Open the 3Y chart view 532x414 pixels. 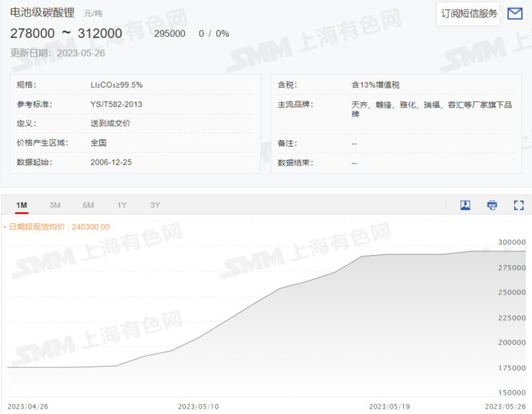pos(154,205)
